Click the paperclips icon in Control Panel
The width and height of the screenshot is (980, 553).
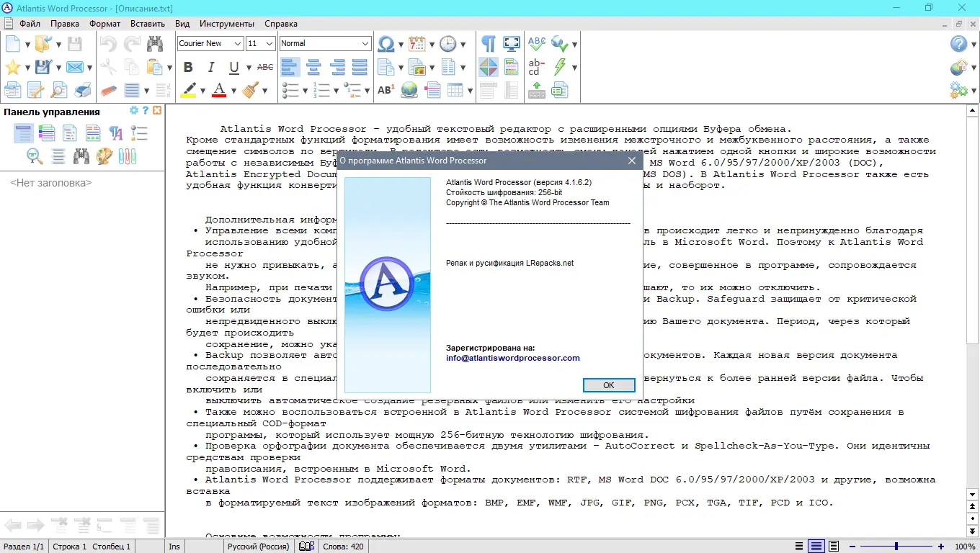(x=128, y=156)
